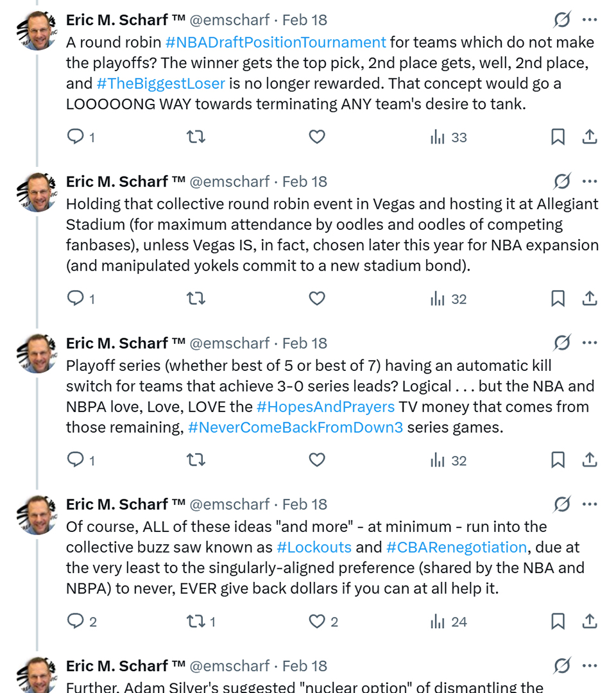
Task: Open the #NeverComeBackFromDown3 hashtag
Action: coord(296,427)
